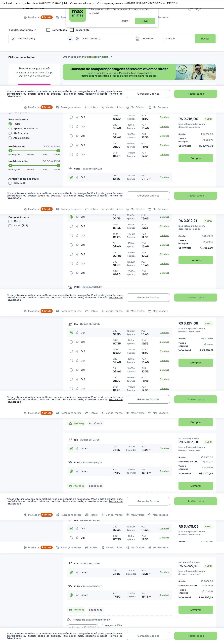Open the '1 adulto, econômica' passenger dropdown
This screenshot has height=644, width=224.
click(22, 30)
